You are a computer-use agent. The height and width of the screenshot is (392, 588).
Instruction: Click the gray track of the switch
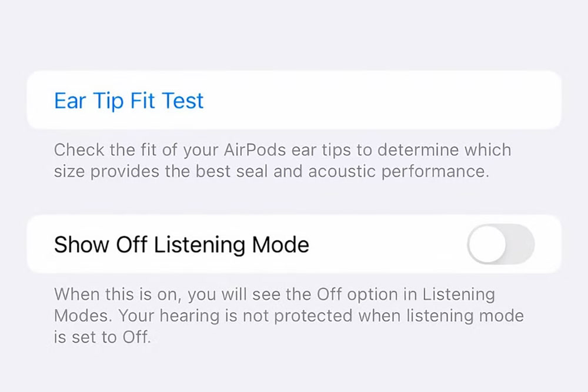(521, 244)
